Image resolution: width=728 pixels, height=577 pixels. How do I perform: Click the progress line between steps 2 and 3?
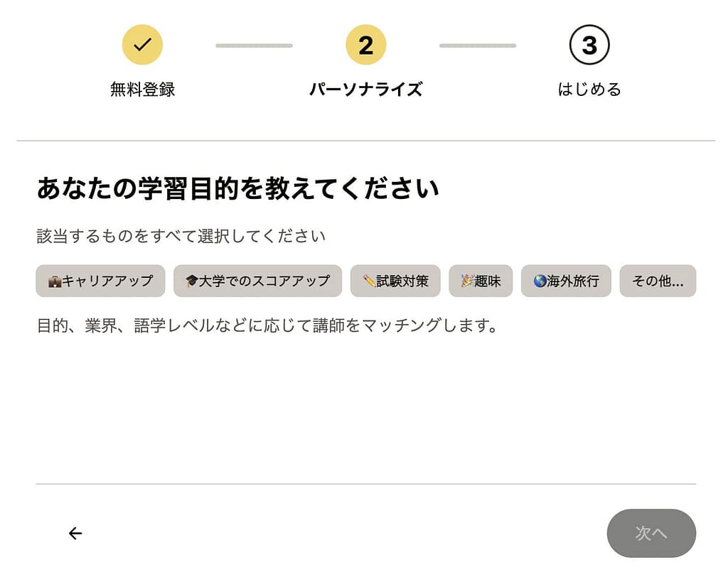pyautogui.click(x=478, y=44)
